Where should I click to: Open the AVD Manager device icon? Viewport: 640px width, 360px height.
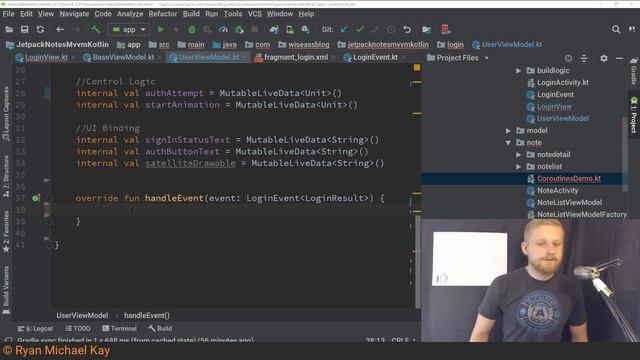coord(290,29)
